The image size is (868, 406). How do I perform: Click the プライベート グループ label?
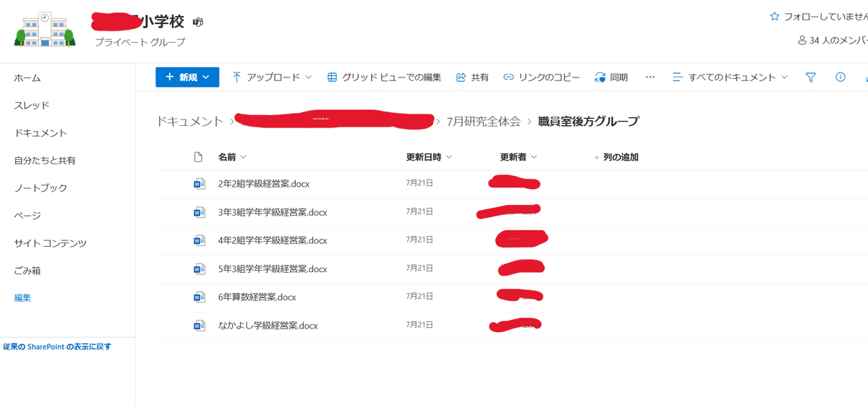(x=140, y=42)
